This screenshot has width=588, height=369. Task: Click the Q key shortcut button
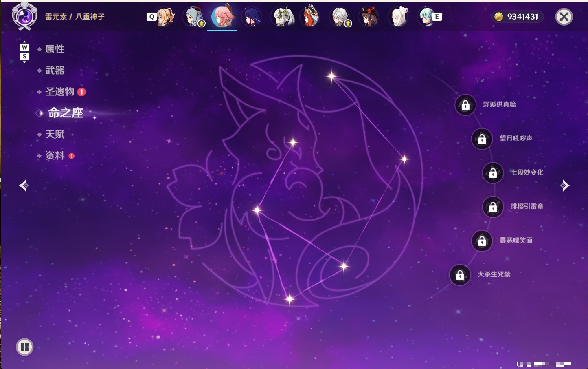151,17
